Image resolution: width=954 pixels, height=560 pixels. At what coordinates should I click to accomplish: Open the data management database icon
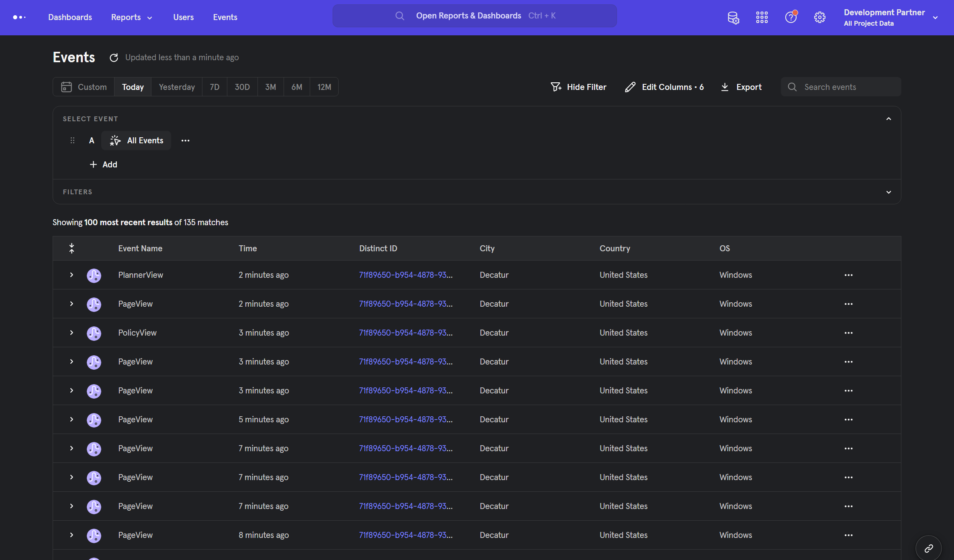(733, 17)
